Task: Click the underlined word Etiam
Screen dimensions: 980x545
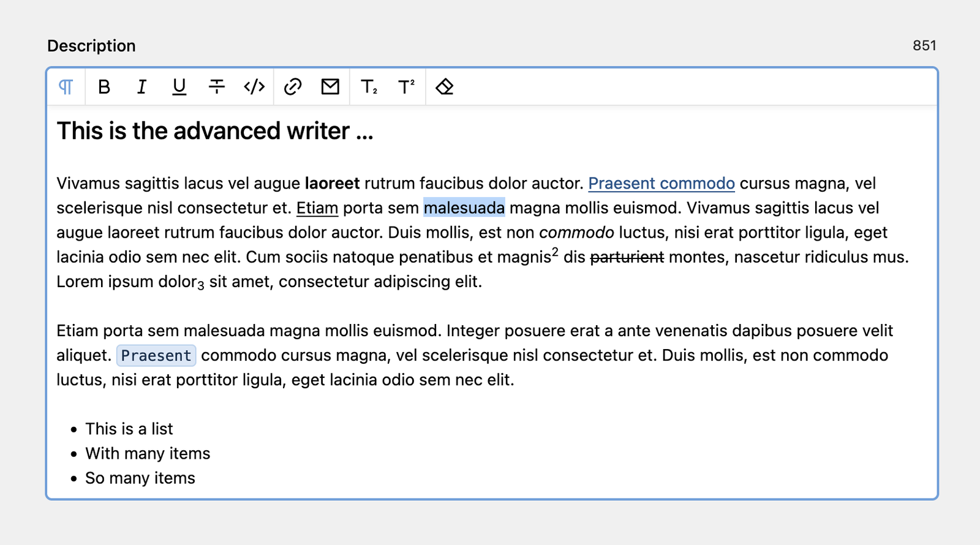Action: (317, 208)
